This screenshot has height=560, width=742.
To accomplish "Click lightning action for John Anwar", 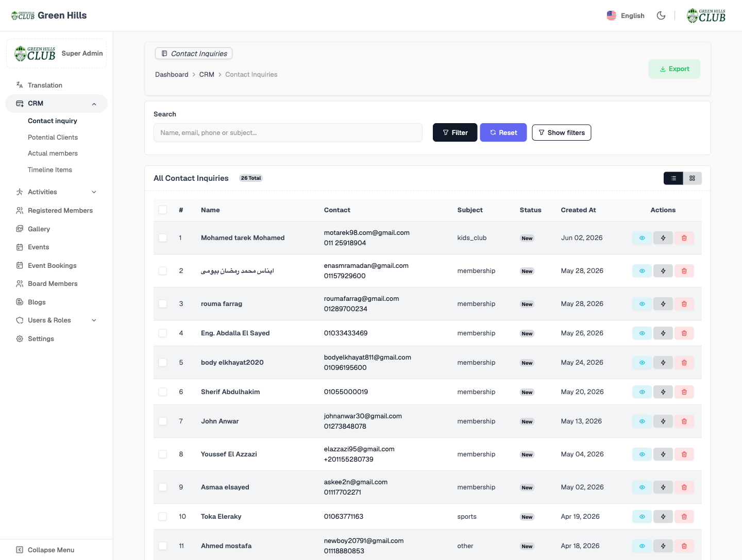I will coord(663,421).
